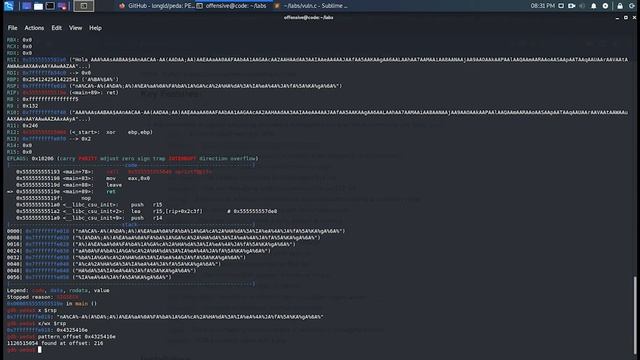The height and width of the screenshot is (360, 640).
Task: Click the R11: 0x246 register line
Action: [22, 125]
